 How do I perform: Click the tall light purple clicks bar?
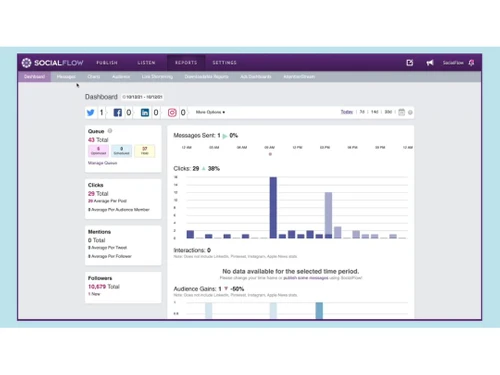[328, 213]
